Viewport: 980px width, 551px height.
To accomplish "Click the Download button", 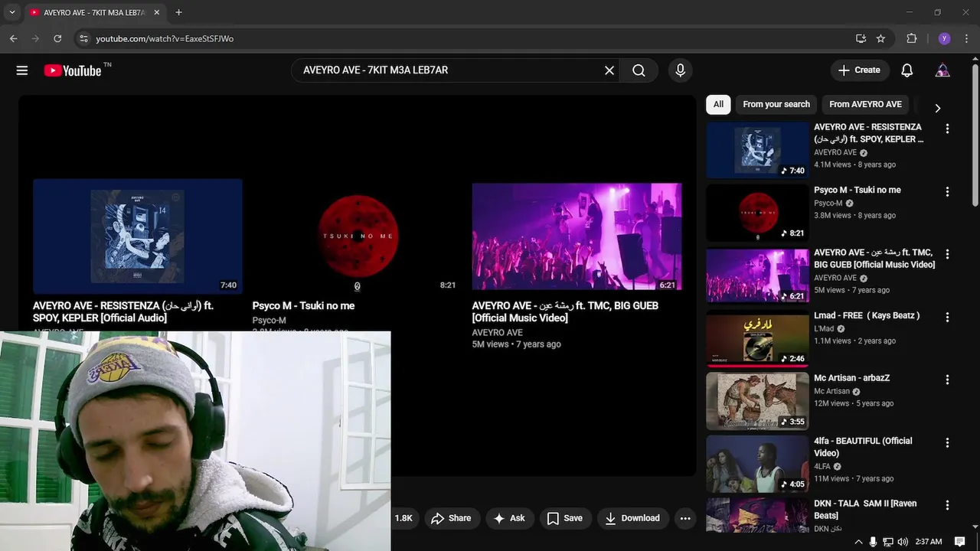I will coord(632,518).
